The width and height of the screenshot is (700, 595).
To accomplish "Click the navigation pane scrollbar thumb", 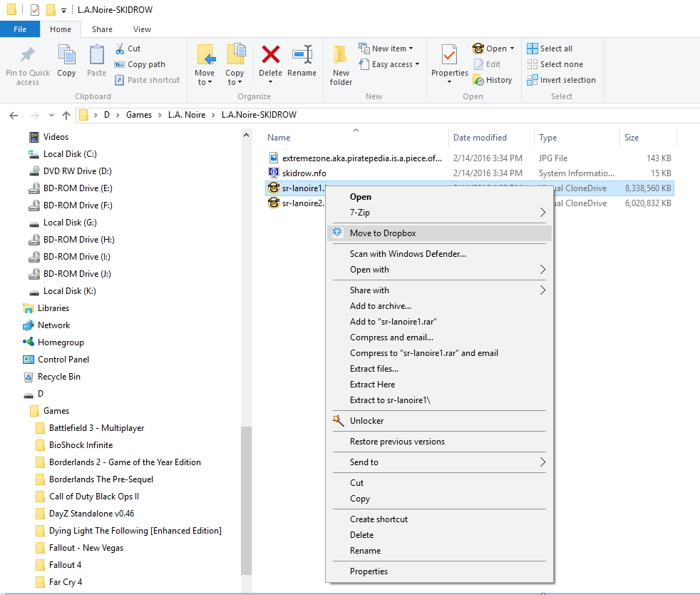I will click(x=246, y=500).
